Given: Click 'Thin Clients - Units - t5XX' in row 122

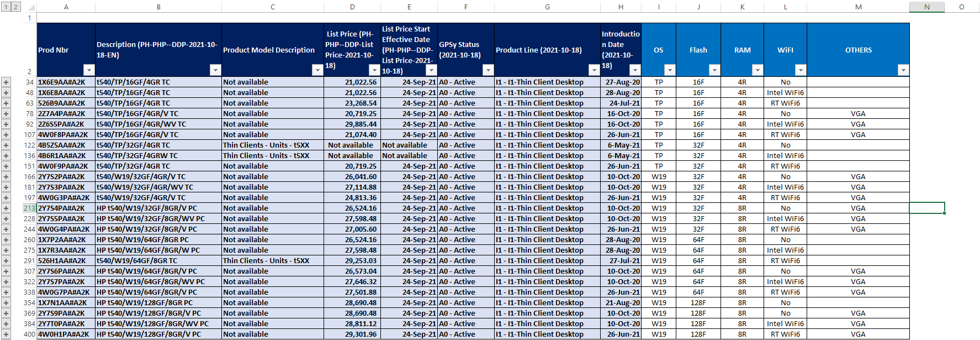Looking at the screenshot, I should [x=273, y=145].
